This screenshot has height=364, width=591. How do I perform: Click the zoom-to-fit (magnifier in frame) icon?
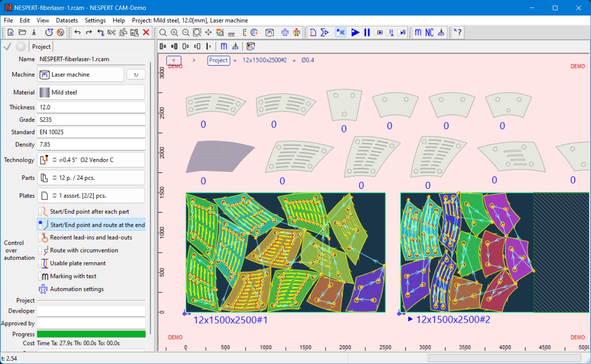point(197,33)
